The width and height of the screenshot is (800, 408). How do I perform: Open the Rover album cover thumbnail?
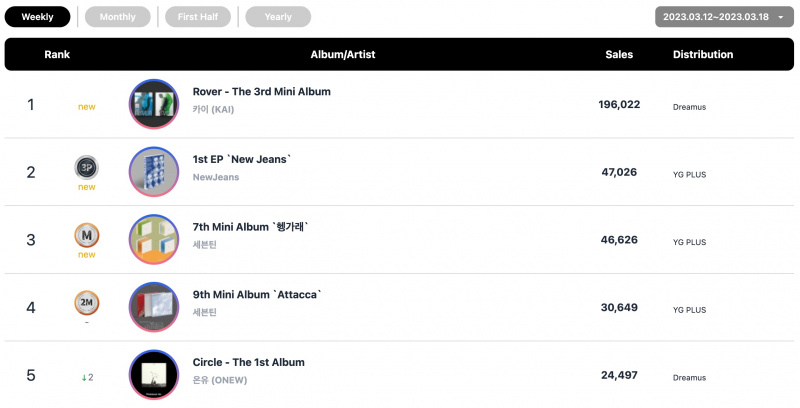coord(154,104)
